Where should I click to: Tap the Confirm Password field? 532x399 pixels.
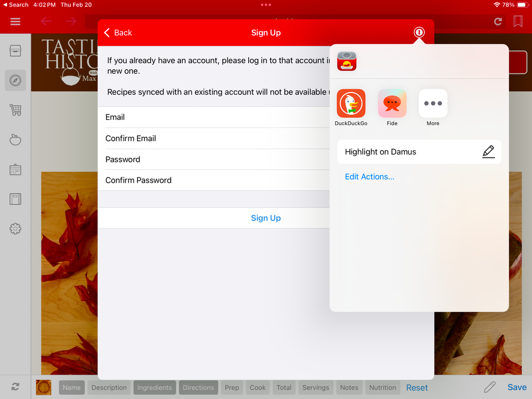coord(213,180)
